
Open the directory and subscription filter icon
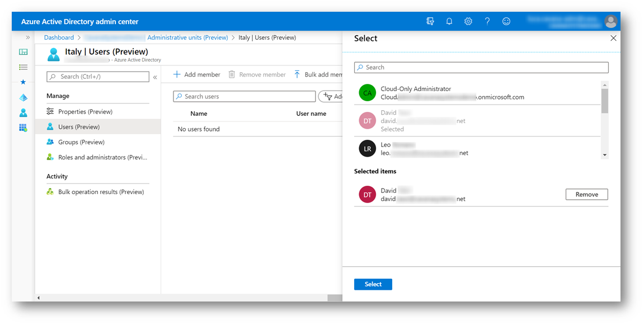430,21
